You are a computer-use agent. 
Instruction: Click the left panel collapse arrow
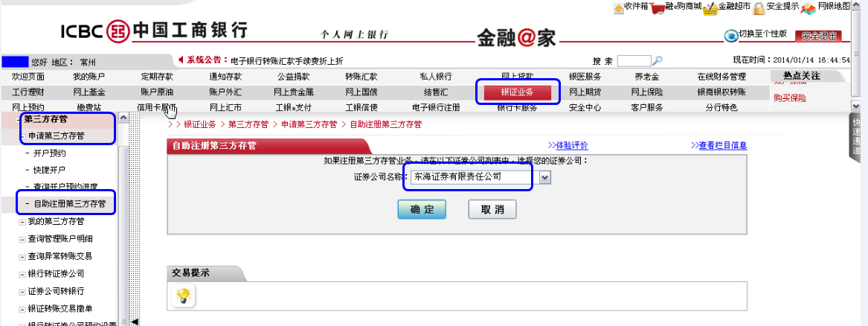(x=133, y=322)
